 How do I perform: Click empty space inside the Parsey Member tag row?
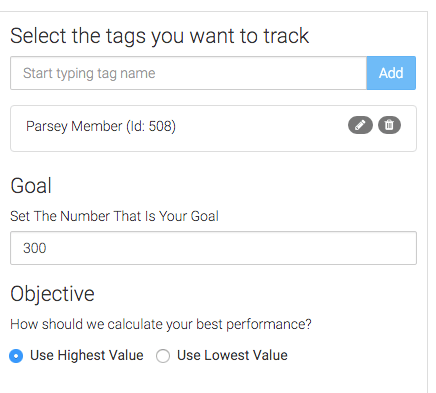pyautogui.click(x=260, y=128)
